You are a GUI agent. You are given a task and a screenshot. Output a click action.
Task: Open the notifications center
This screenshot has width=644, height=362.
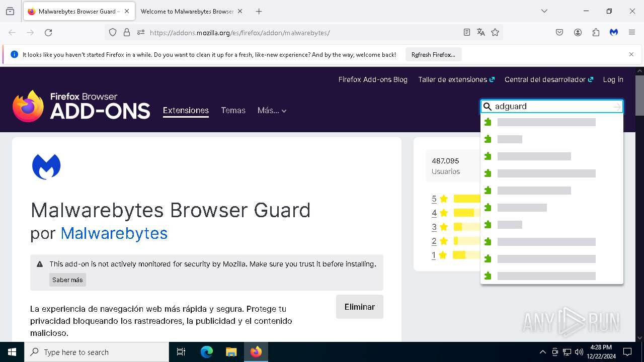pyautogui.click(x=627, y=352)
